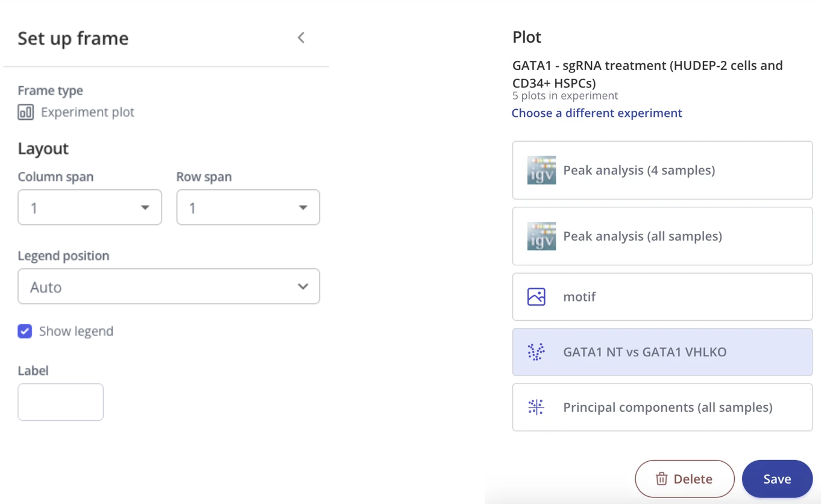Screen dimensions: 827x504
Task: Open the Row span dropdown
Action: click(248, 207)
